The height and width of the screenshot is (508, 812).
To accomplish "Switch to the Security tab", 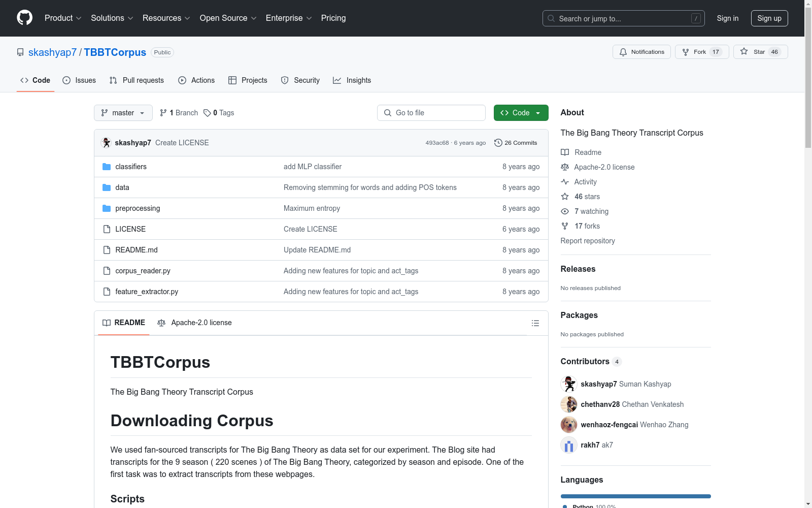I will (300, 80).
